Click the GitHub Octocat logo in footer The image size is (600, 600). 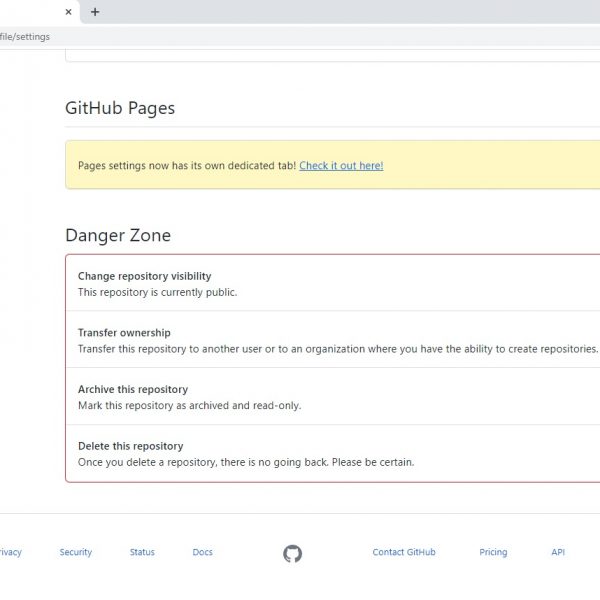pos(292,553)
